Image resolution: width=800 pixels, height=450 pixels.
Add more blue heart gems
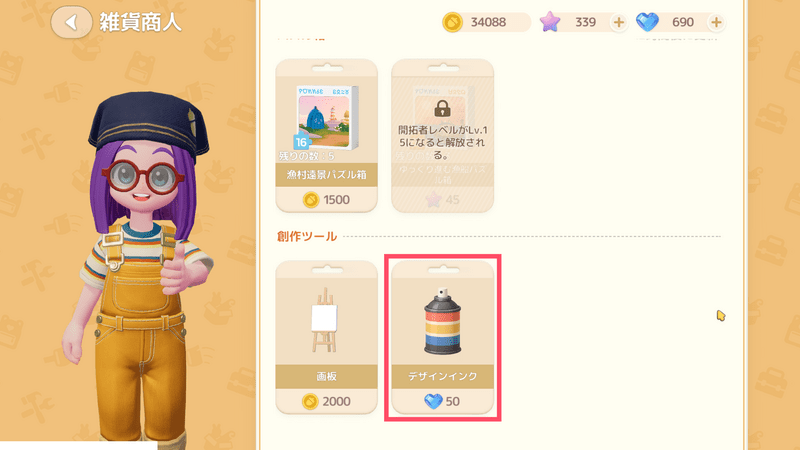pyautogui.click(x=716, y=22)
